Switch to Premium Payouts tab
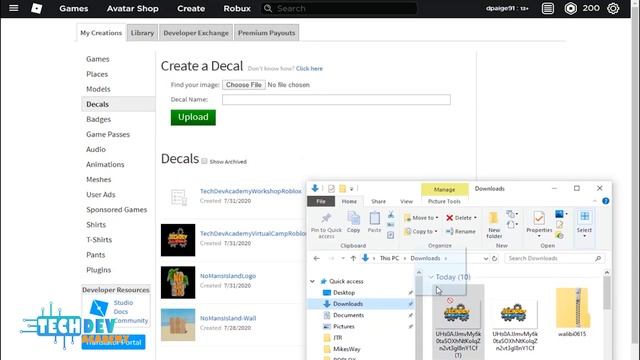This screenshot has width=640, height=360. click(267, 33)
